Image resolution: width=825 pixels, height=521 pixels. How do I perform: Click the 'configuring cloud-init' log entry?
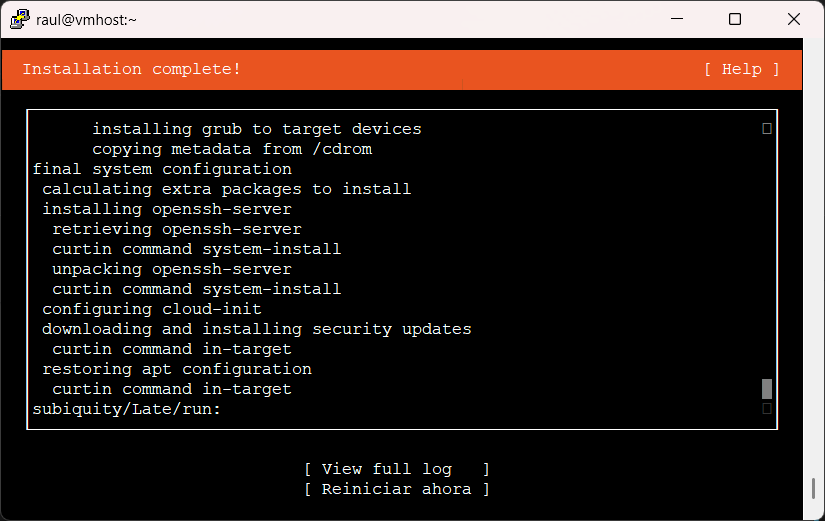pyautogui.click(x=152, y=309)
